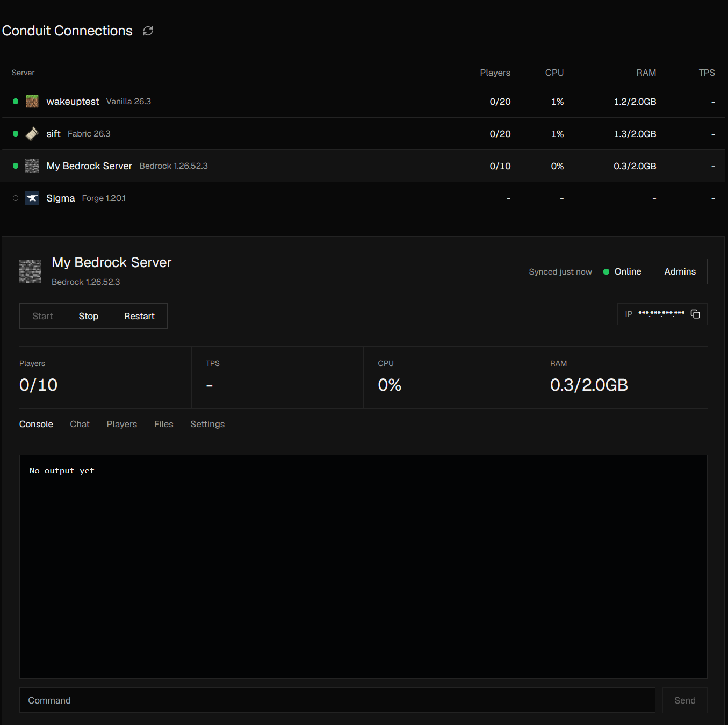Viewport: 728px width, 725px height.
Task: Focus the Command input field
Action: [337, 700]
